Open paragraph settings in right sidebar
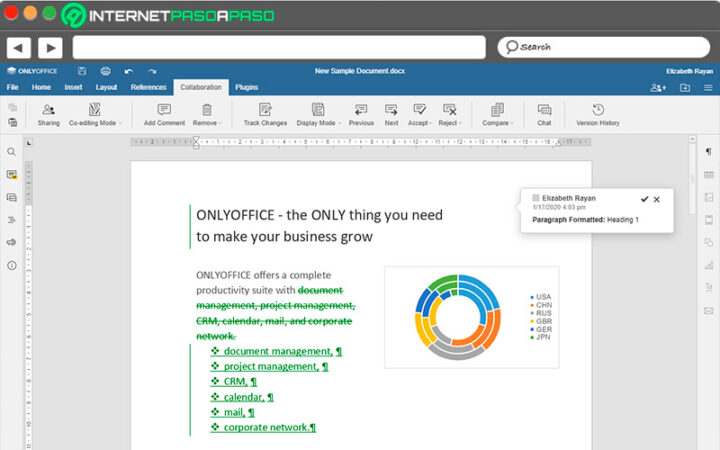The width and height of the screenshot is (720, 450). point(708,152)
